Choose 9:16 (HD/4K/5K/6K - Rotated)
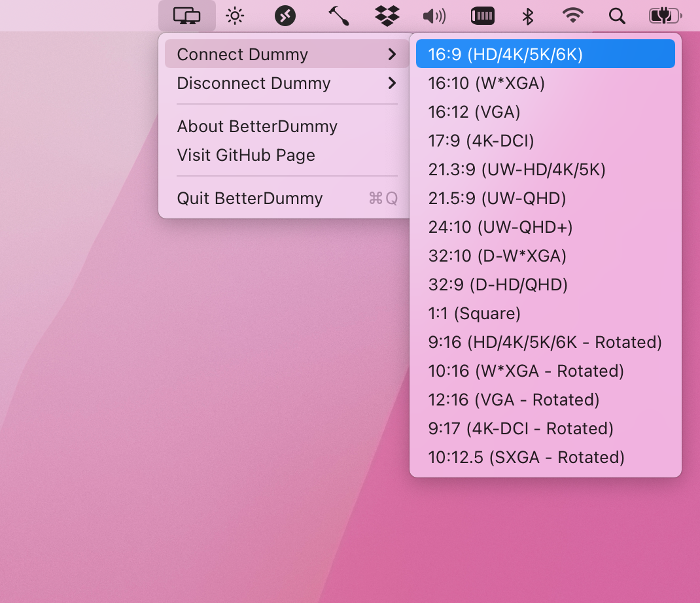The width and height of the screenshot is (700, 603). [545, 342]
